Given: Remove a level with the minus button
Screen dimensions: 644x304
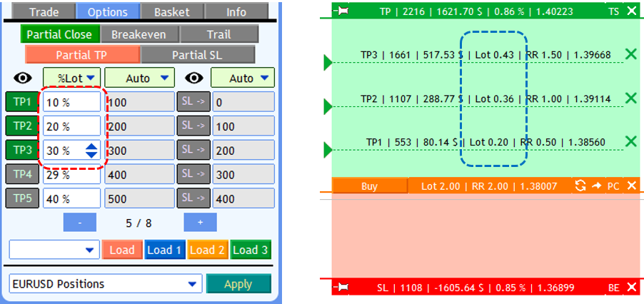Looking at the screenshot, I should [x=80, y=223].
